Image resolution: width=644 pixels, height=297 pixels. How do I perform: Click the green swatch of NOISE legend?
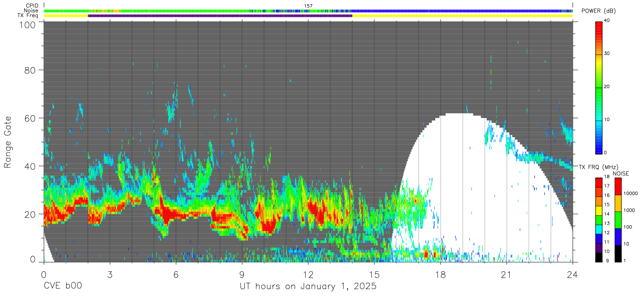(x=618, y=220)
